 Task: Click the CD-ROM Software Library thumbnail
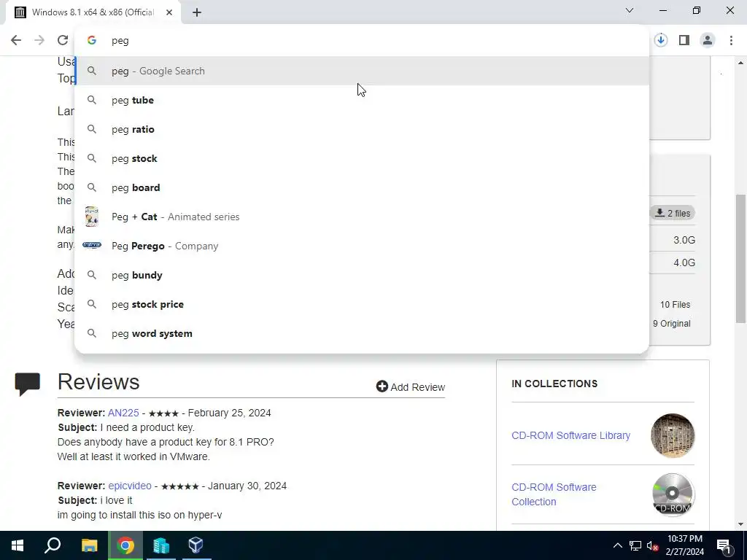[673, 435]
